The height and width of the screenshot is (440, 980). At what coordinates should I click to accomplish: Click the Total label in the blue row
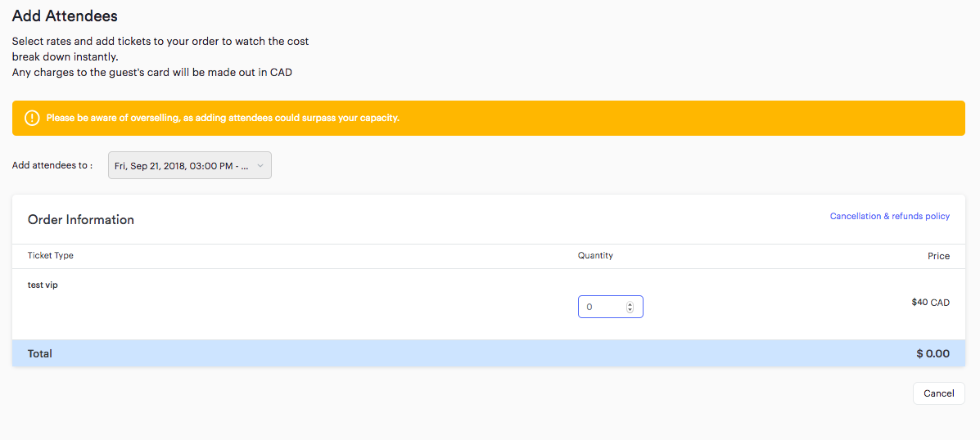(40, 354)
